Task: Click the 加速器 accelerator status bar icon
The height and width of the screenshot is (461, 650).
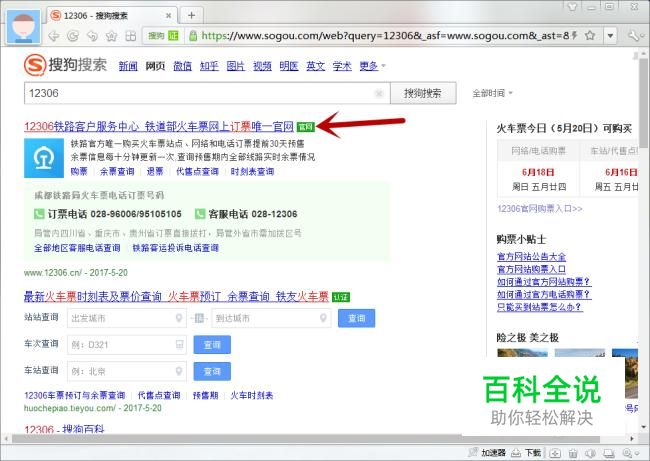Action: coord(488,453)
